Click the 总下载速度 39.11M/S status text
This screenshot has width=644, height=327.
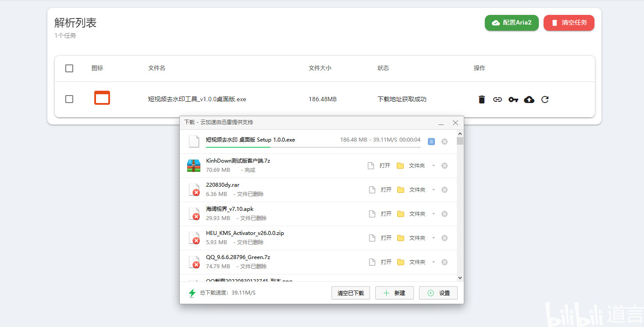[x=228, y=293]
